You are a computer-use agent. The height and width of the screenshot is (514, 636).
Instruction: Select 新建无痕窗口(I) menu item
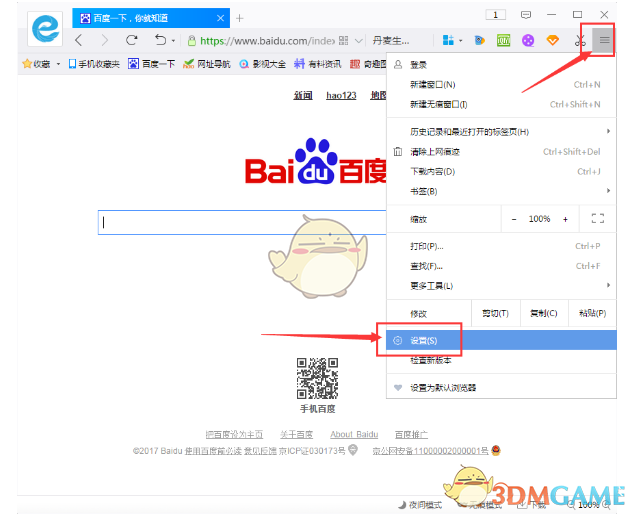(x=501, y=104)
